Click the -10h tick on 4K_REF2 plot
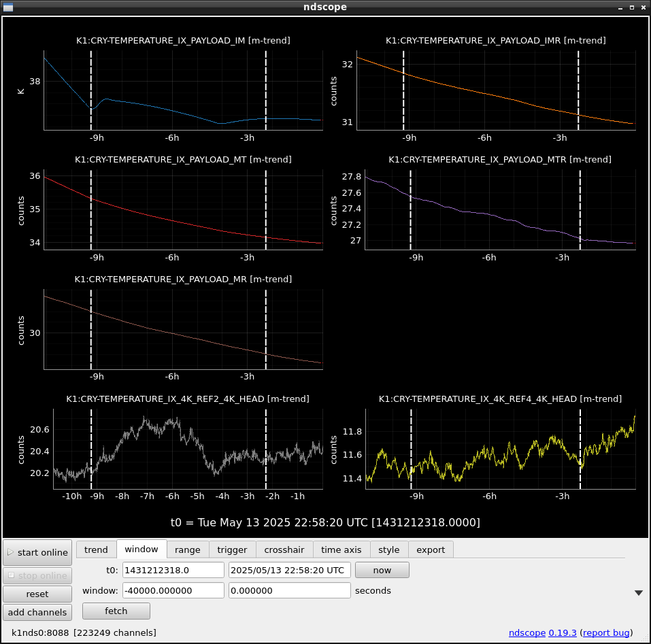651x644 pixels. pos(72,496)
